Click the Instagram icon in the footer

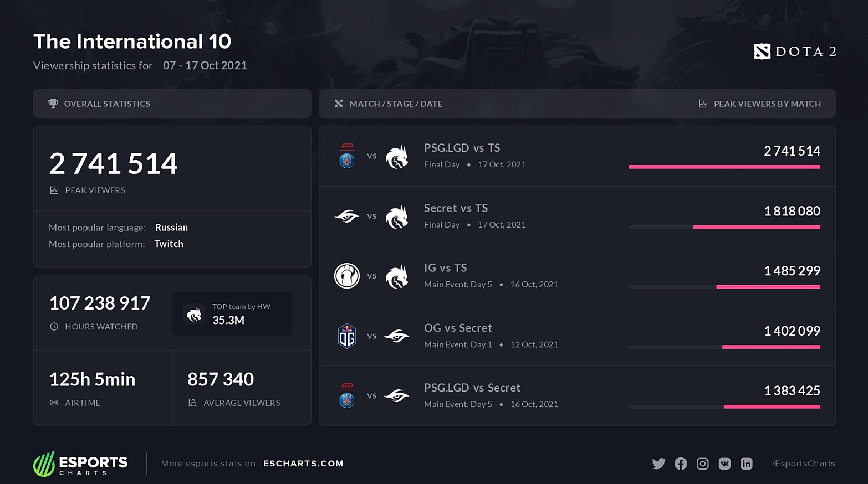[x=703, y=464]
